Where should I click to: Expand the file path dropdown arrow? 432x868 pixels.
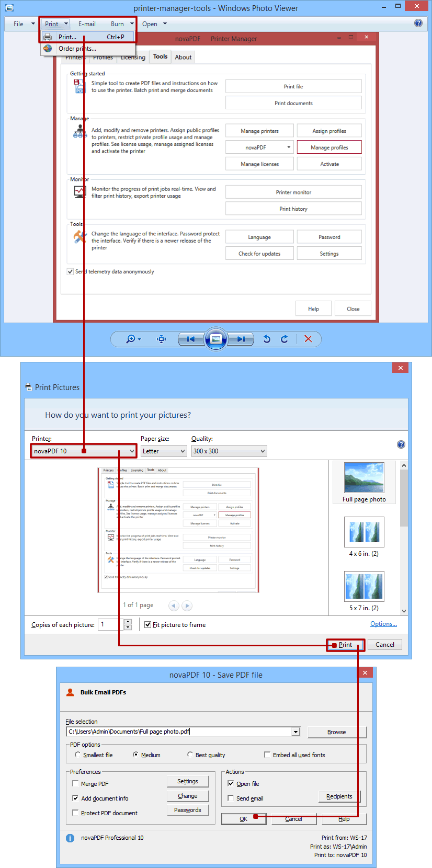pos(296,732)
